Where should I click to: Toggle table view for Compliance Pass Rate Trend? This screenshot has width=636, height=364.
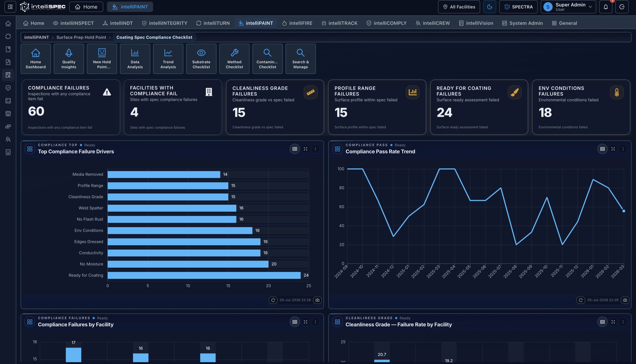pos(602,149)
